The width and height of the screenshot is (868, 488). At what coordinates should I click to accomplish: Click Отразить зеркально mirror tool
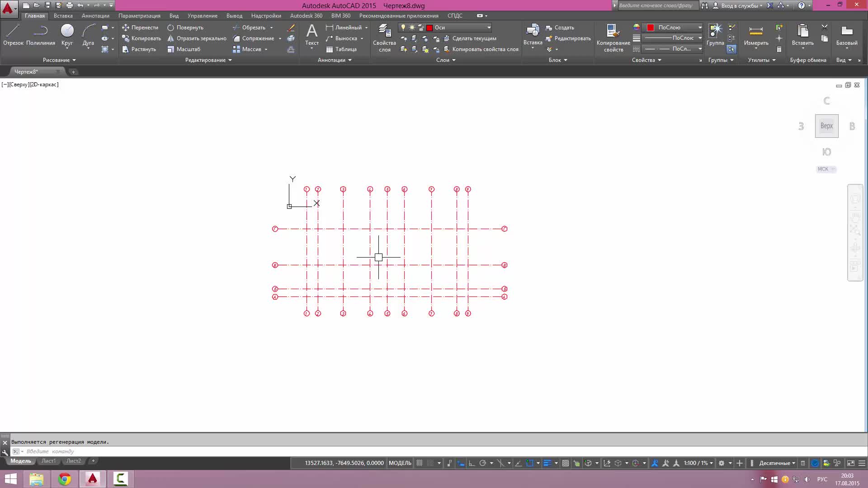(197, 38)
